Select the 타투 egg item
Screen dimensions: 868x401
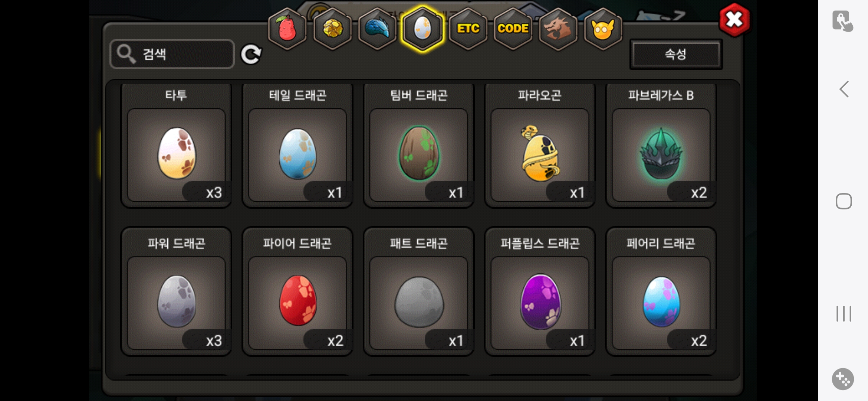coord(176,145)
